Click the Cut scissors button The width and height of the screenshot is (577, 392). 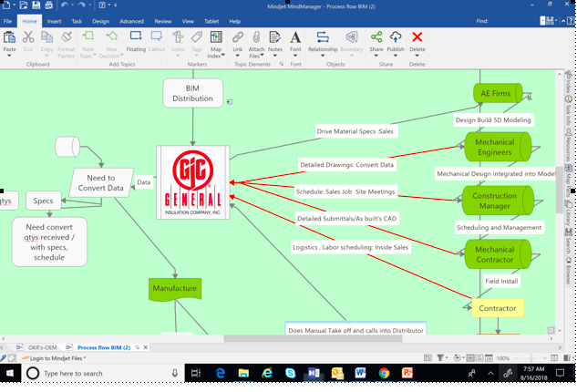point(28,41)
